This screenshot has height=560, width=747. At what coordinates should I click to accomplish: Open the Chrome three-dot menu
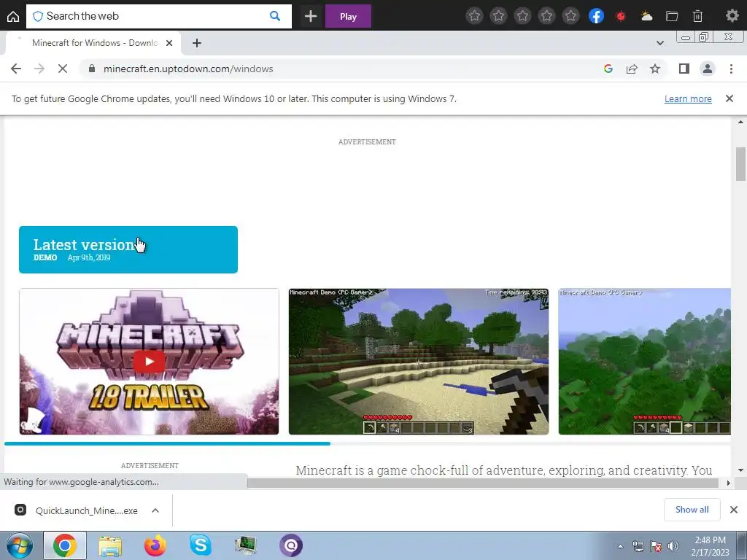(x=731, y=69)
